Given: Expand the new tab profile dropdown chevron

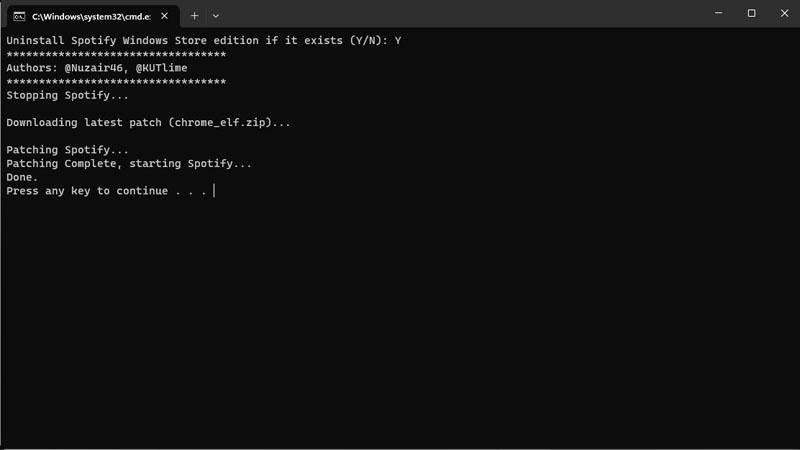Looking at the screenshot, I should point(216,16).
